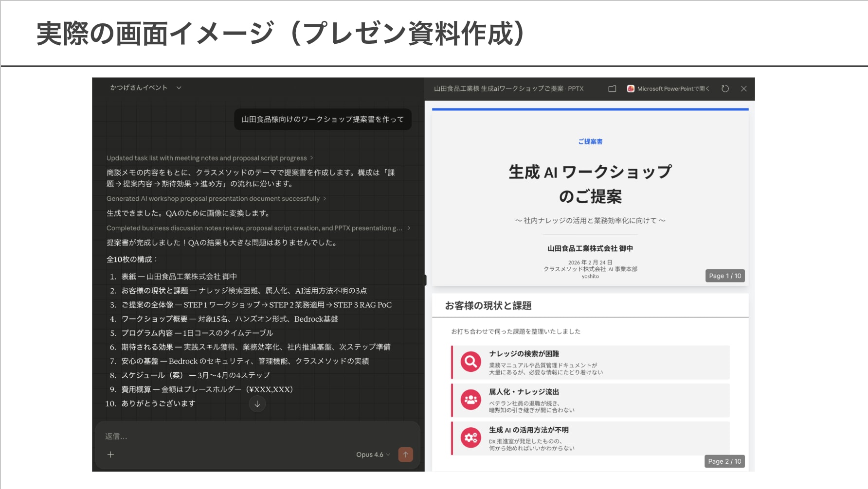Click the Page 1 / 10 badge
This screenshot has height=489, width=868.
pos(724,276)
